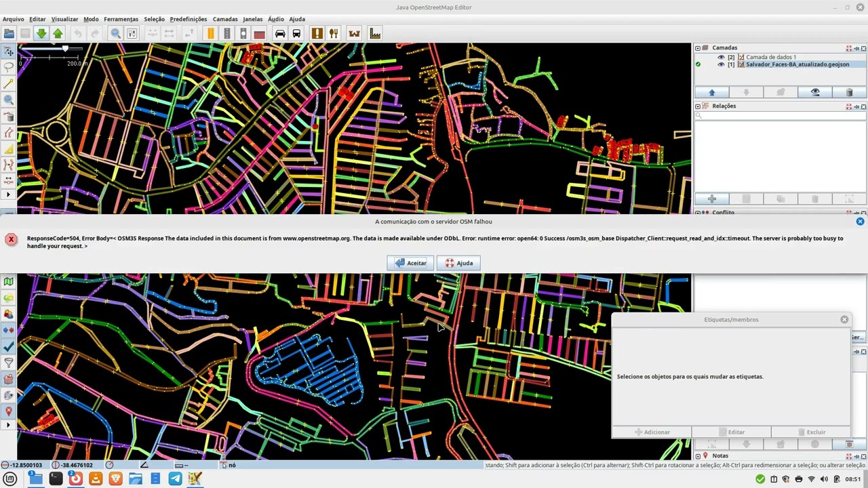
Task: Open the castle preset icon
Action: point(354,34)
